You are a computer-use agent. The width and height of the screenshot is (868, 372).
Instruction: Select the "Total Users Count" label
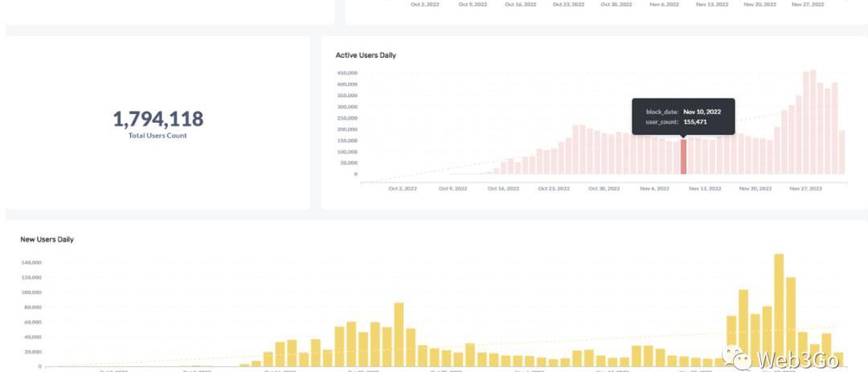point(158,136)
